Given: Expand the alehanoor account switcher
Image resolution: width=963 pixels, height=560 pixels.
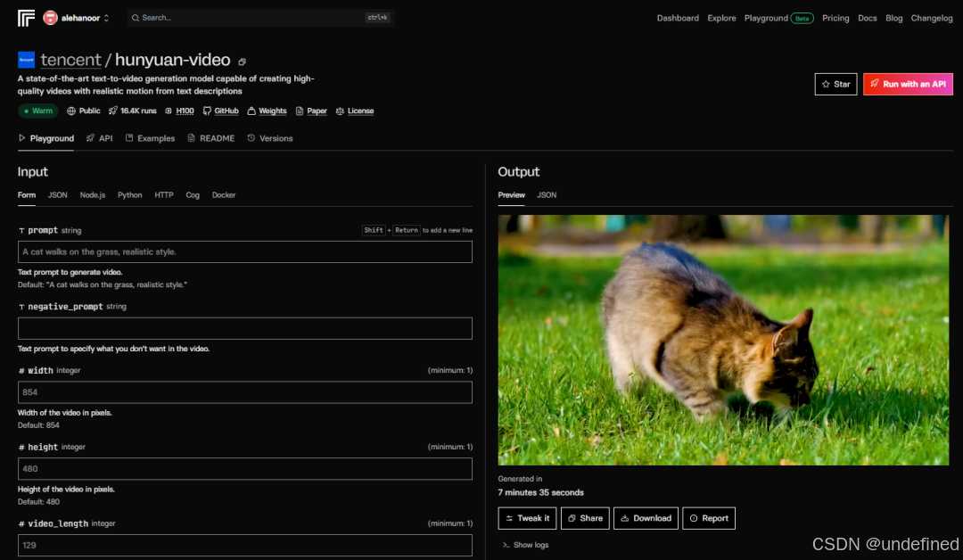Looking at the screenshot, I should tap(106, 18).
